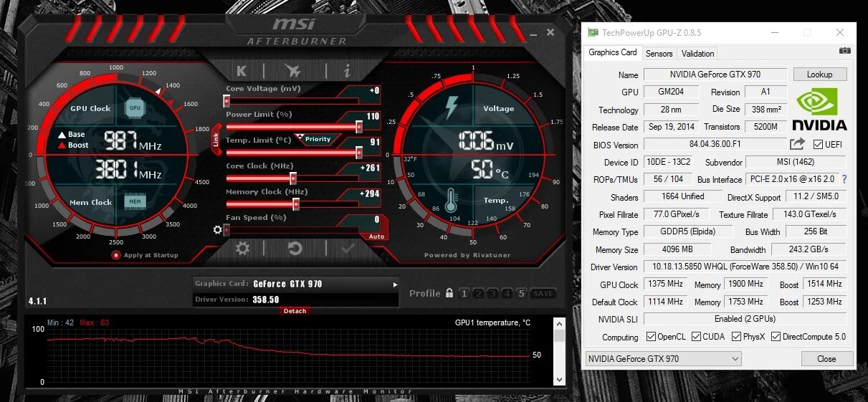Click the Memory Type GDDR5 (Elpida) field

click(688, 231)
